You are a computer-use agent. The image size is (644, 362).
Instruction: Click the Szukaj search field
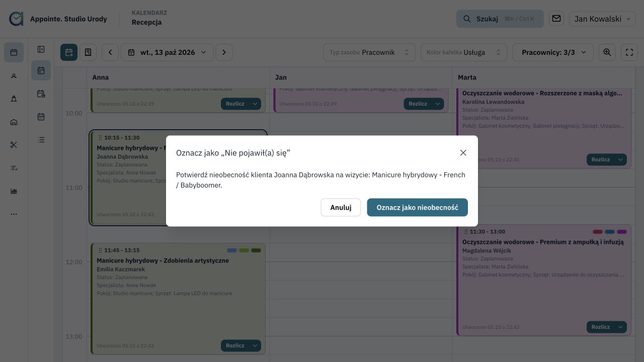tap(500, 19)
